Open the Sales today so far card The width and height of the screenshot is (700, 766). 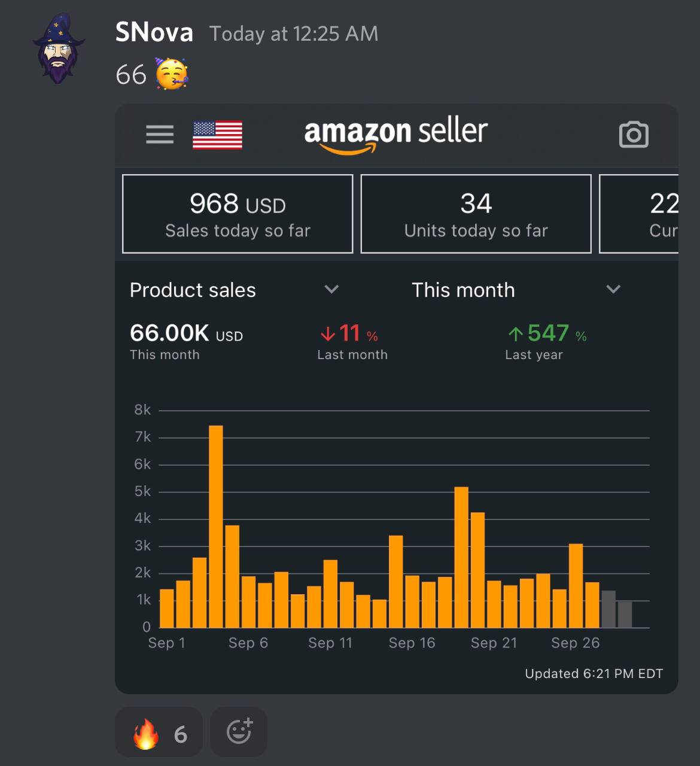[238, 214]
